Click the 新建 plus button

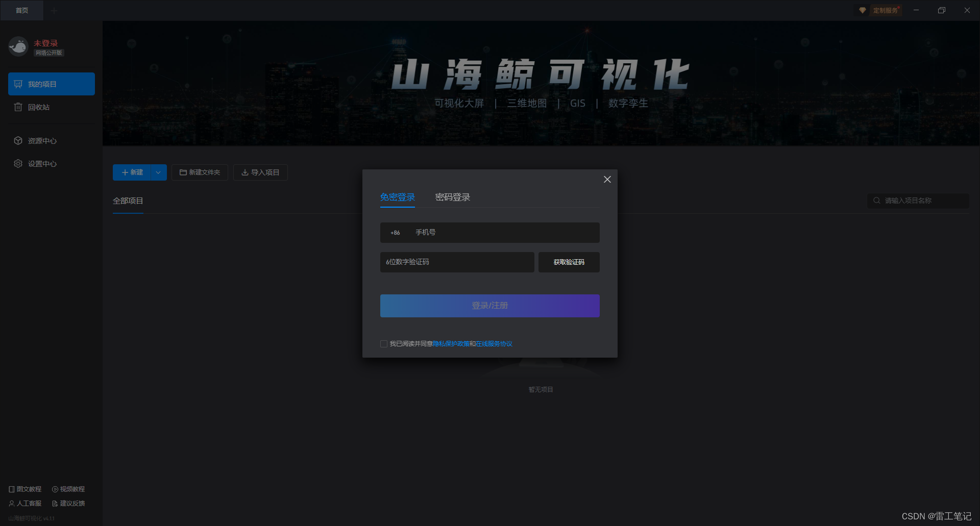point(132,172)
